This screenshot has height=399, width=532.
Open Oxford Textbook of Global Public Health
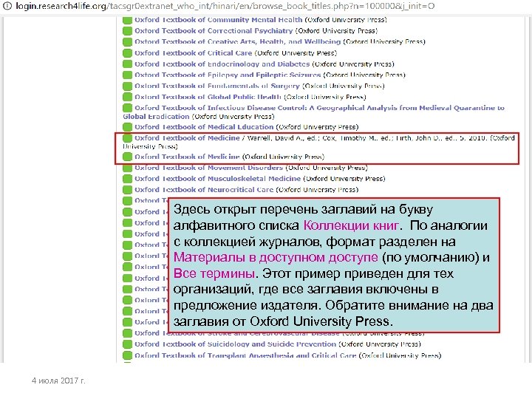[208, 97]
